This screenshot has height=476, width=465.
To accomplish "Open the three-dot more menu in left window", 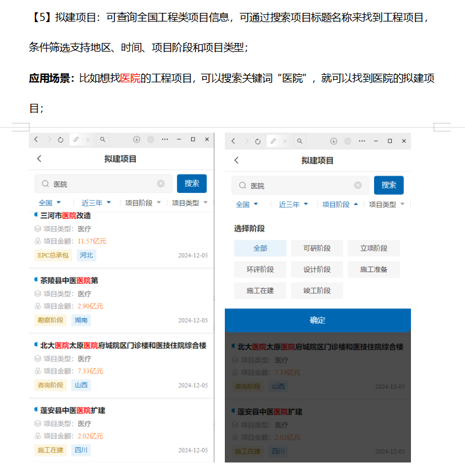I will click(165, 140).
